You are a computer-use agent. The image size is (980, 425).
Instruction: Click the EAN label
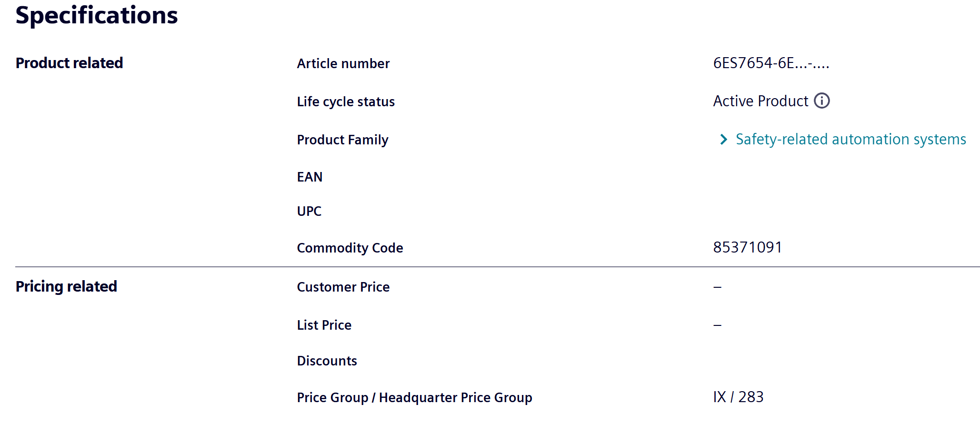click(x=310, y=177)
